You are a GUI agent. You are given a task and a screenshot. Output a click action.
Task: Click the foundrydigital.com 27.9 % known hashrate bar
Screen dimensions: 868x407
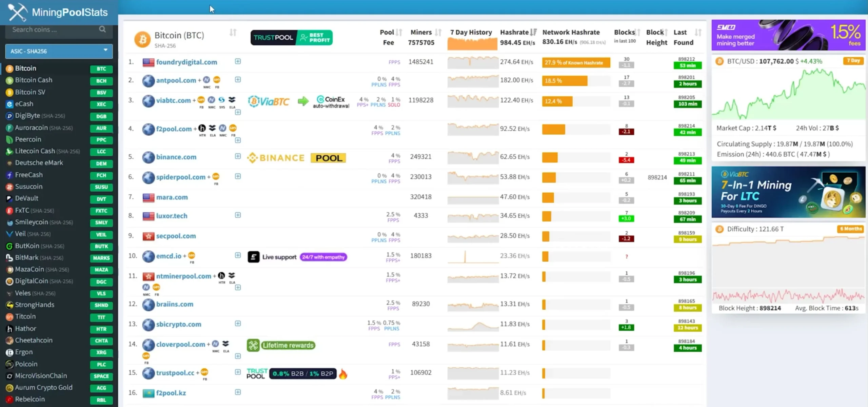[576, 63]
